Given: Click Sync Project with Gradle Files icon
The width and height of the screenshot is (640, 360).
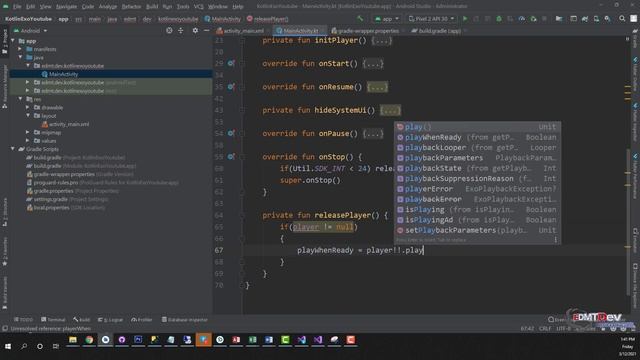Looking at the screenshot, I should coord(585,19).
